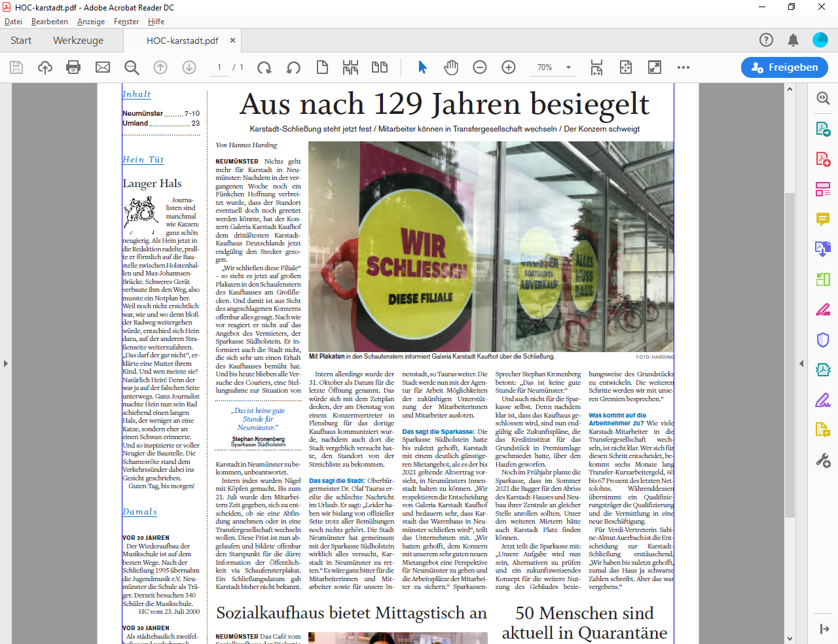Open Export PDF tool in right pane
Image resolution: width=838 pixels, height=644 pixels.
[823, 128]
